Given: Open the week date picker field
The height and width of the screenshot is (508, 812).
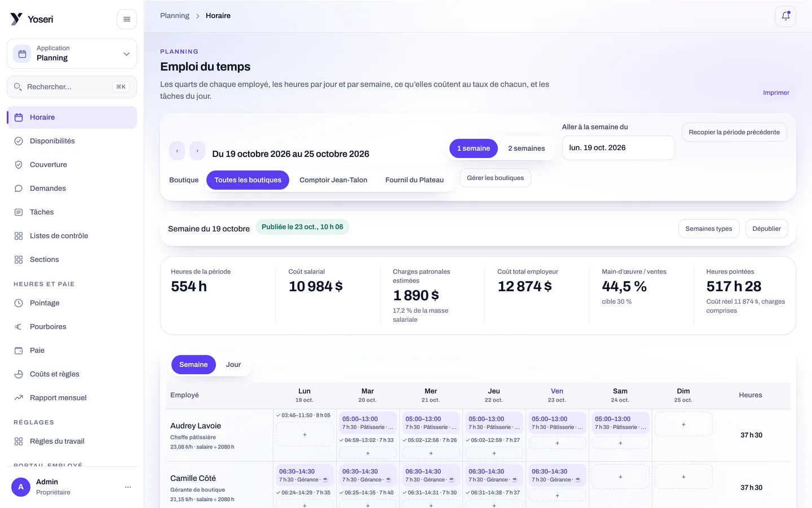Looking at the screenshot, I should coord(618,148).
